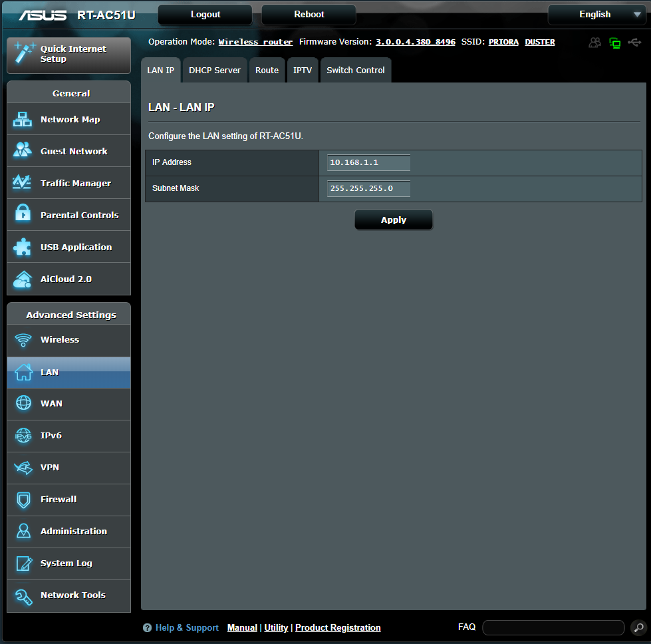Viewport: 651px width, 644px height.
Task: Go to the Guest Network menu item
Action: (69, 151)
